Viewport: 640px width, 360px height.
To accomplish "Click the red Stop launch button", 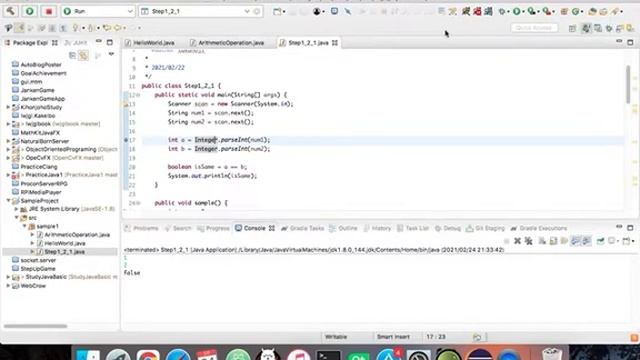I will point(49,11).
